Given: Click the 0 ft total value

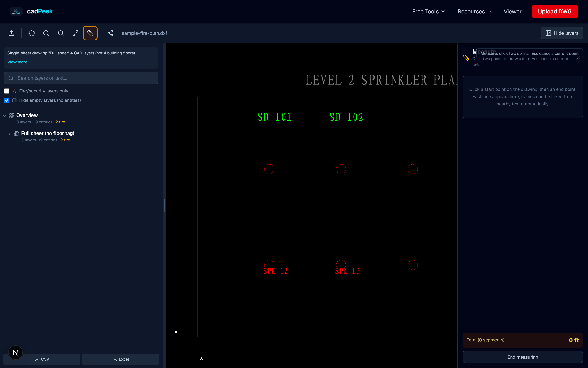Looking at the screenshot, I should (x=574, y=340).
